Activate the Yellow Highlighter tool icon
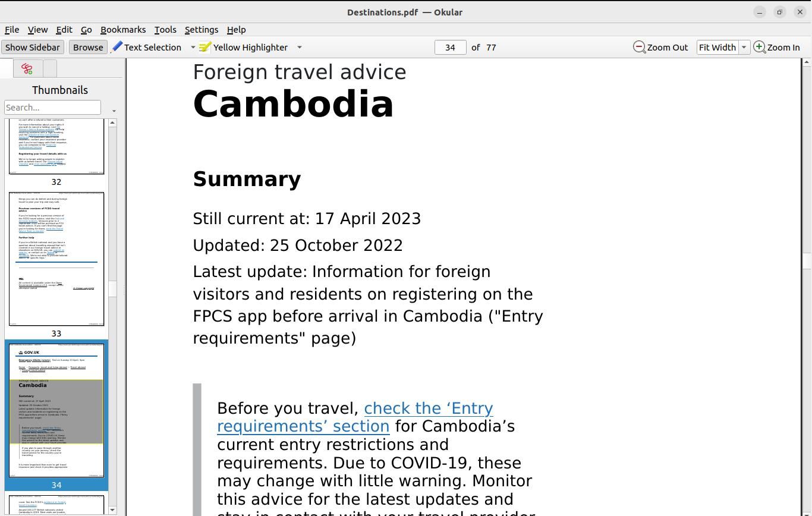 click(x=205, y=48)
